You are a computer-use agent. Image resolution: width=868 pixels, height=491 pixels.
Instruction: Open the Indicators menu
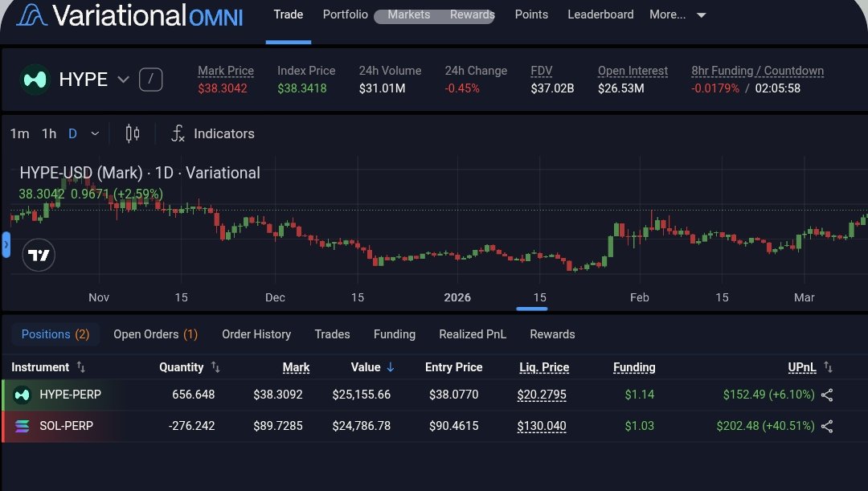(212, 133)
